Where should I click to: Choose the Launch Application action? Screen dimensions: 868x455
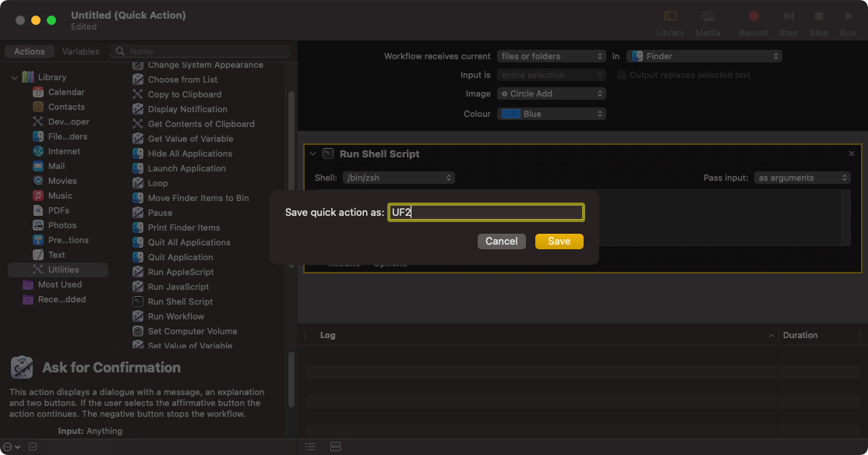coord(186,168)
